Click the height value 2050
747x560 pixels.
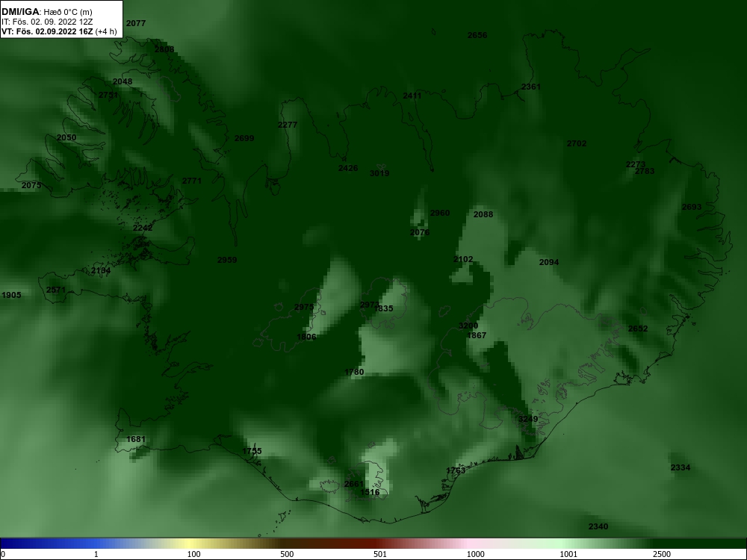pyautogui.click(x=66, y=137)
